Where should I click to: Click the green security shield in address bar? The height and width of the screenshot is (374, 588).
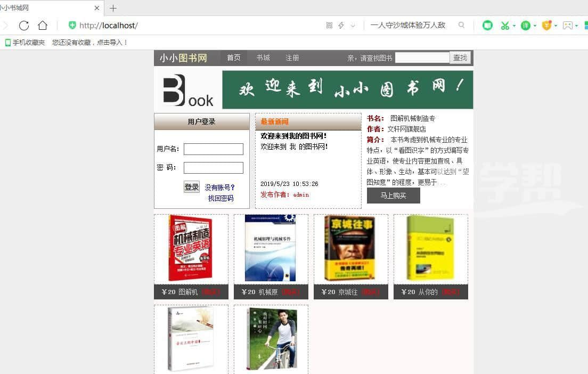(72, 26)
